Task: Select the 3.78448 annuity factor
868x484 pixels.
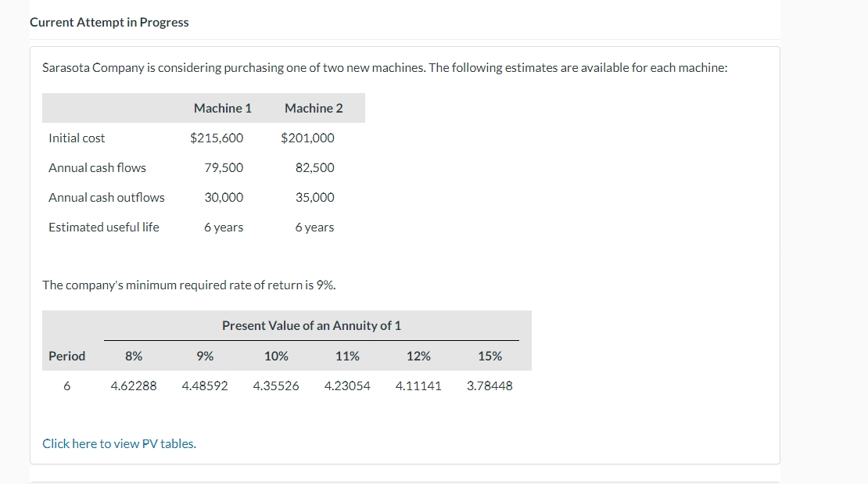Action: click(490, 386)
